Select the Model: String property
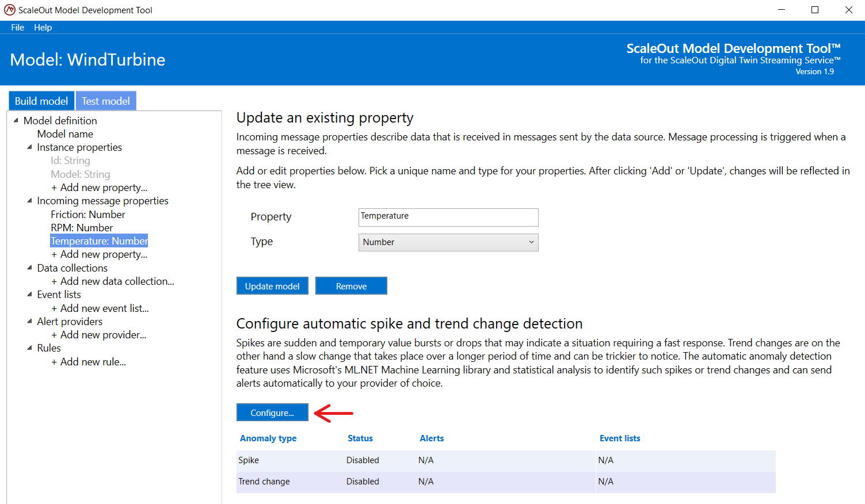 click(81, 174)
